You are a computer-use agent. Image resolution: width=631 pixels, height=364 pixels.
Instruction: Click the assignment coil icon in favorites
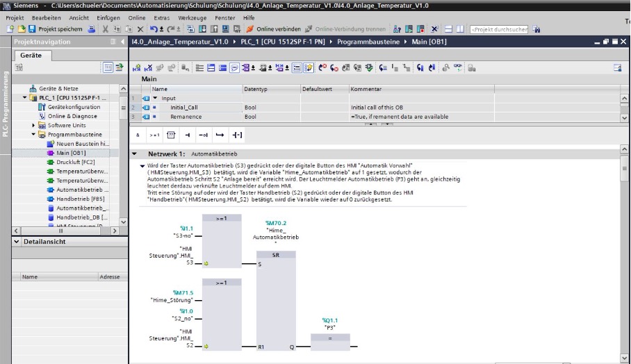pos(238,135)
